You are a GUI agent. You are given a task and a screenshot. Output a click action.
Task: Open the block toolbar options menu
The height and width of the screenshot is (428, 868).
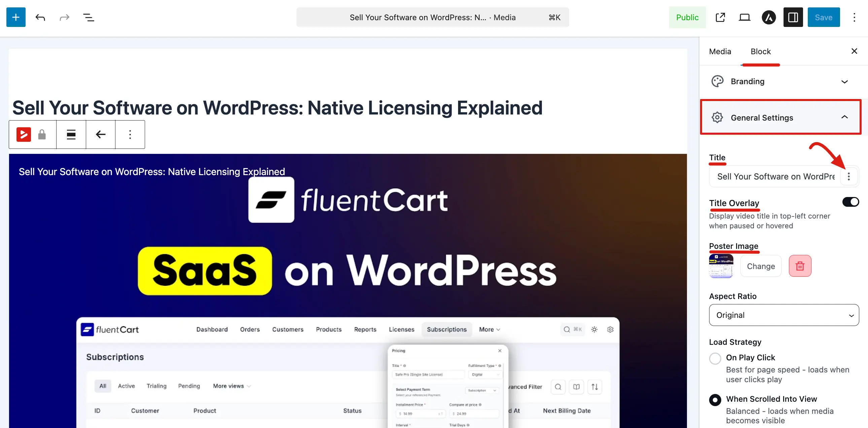point(130,134)
